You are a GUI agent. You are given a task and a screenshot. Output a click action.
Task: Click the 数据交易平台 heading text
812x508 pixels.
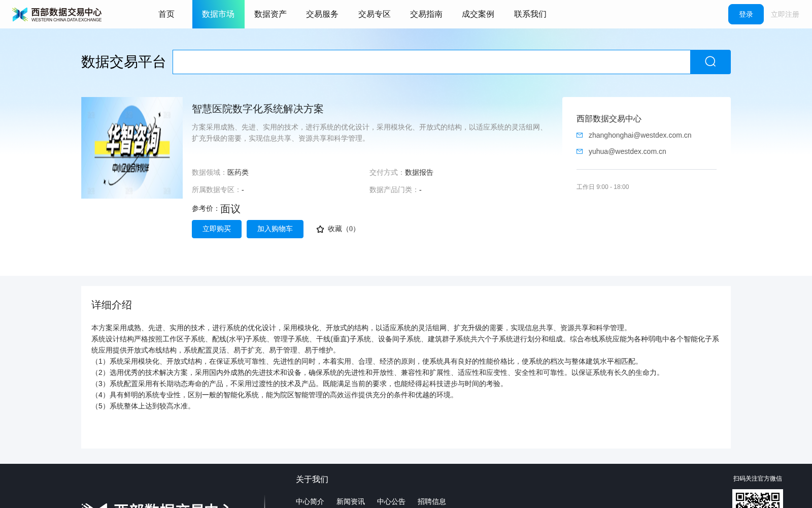click(123, 62)
